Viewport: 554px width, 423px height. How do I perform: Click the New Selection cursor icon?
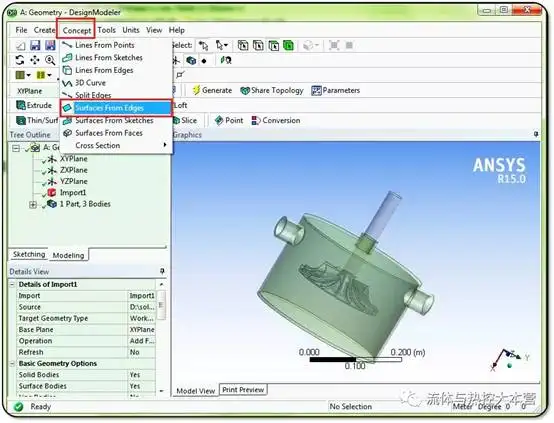click(x=204, y=46)
